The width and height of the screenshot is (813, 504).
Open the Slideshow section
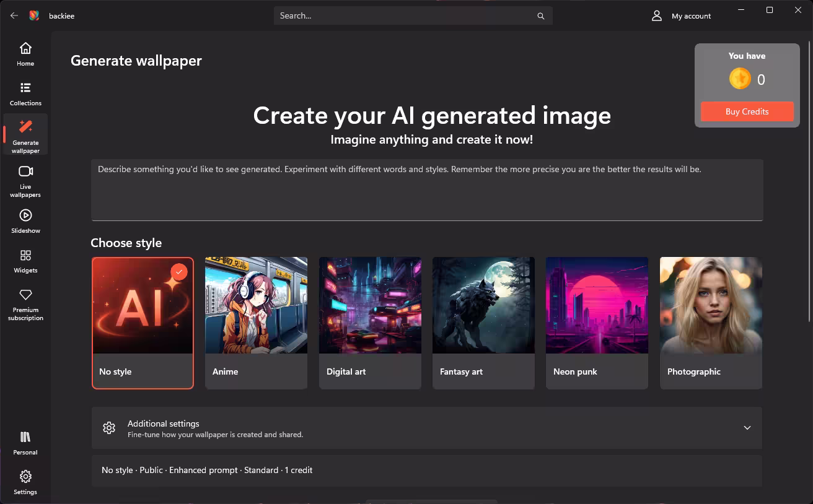[x=25, y=221]
